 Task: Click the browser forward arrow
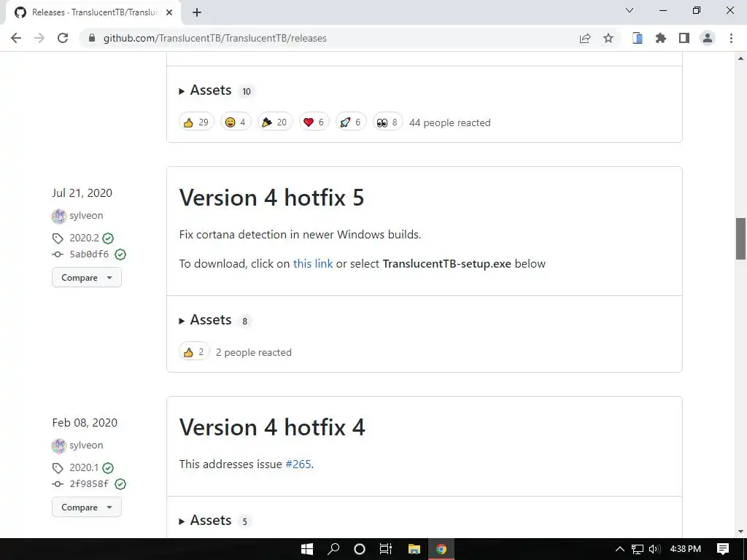click(39, 38)
